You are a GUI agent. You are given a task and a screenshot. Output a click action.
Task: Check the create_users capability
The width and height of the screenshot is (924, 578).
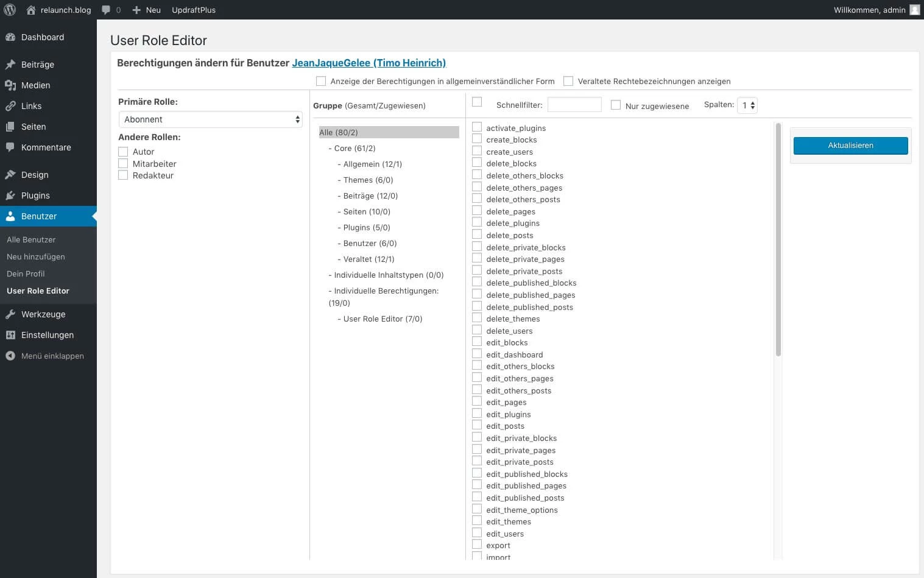coord(477,151)
